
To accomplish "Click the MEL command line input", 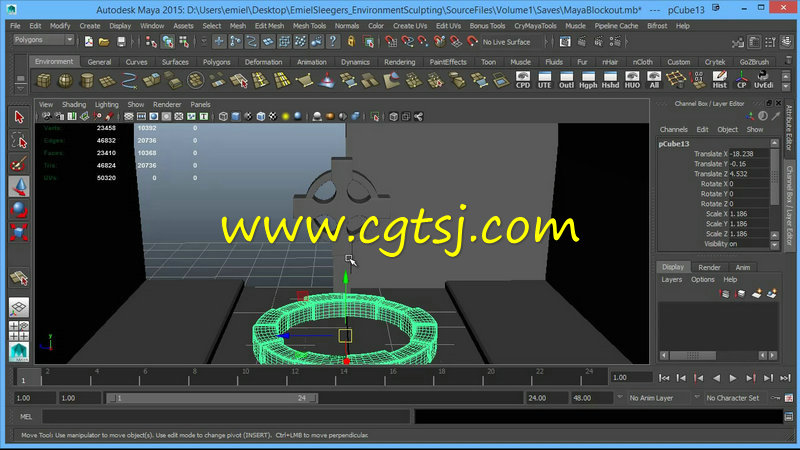I will (226, 417).
